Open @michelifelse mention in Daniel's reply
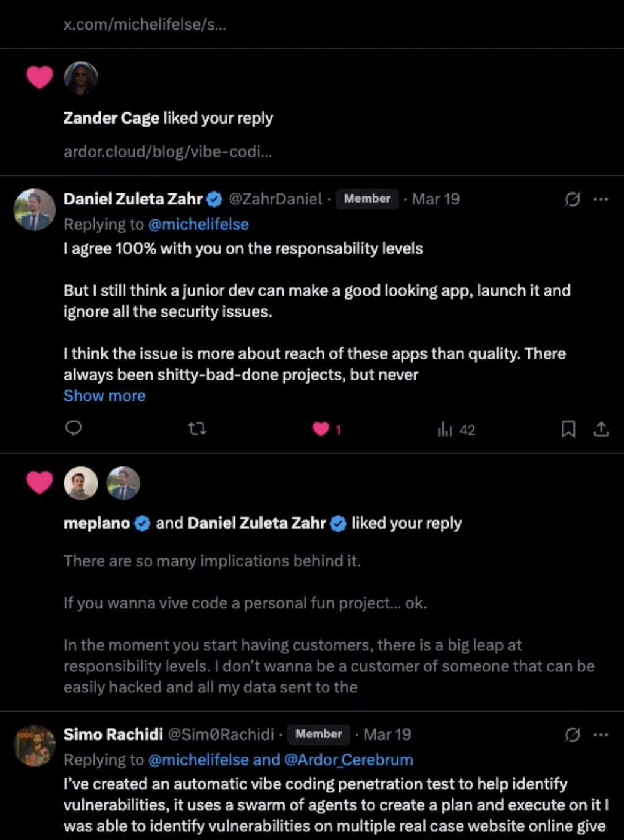 click(198, 224)
